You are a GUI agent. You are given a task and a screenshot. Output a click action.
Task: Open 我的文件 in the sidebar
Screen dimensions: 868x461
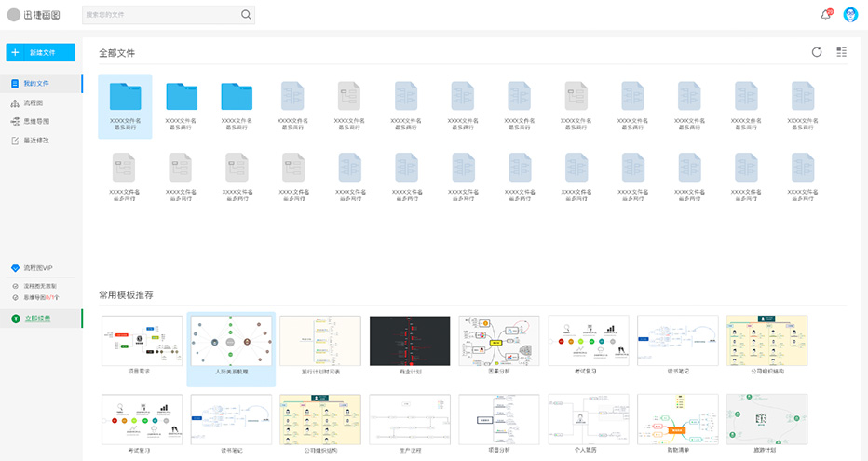[36, 84]
